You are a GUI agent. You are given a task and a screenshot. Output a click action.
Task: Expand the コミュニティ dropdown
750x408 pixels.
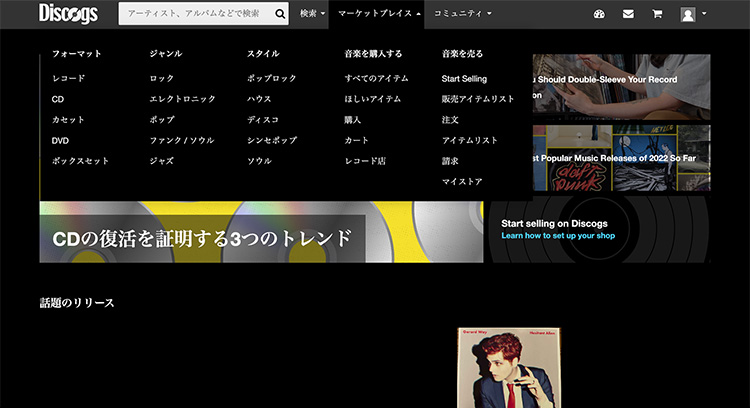461,14
